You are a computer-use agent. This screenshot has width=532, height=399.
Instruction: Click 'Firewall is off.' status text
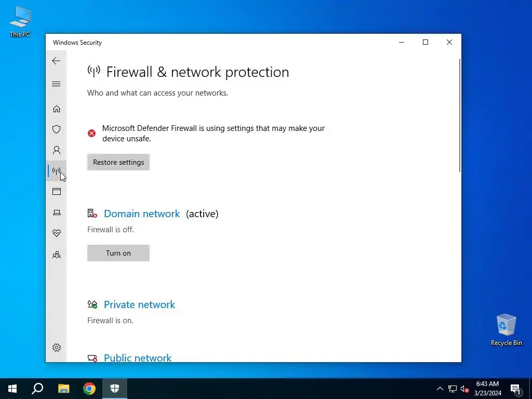tap(111, 229)
